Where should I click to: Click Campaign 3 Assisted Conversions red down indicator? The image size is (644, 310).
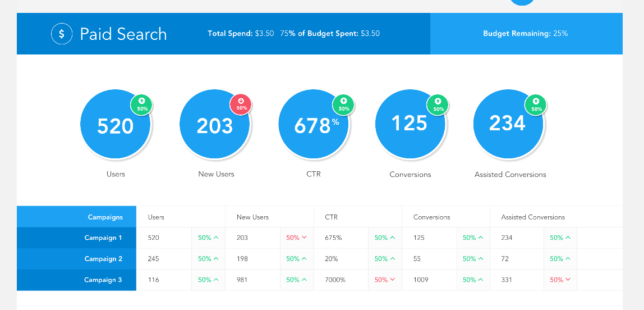pyautogui.click(x=560, y=280)
